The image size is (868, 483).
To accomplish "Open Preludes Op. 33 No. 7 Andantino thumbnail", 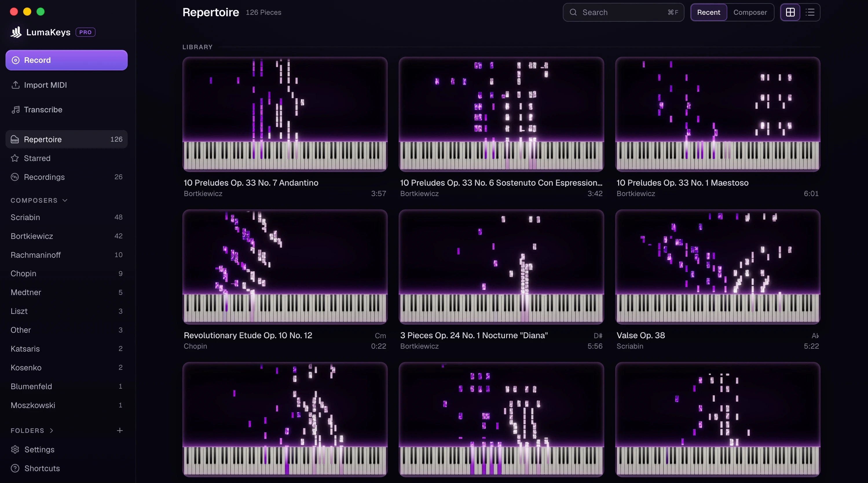I will 285,114.
